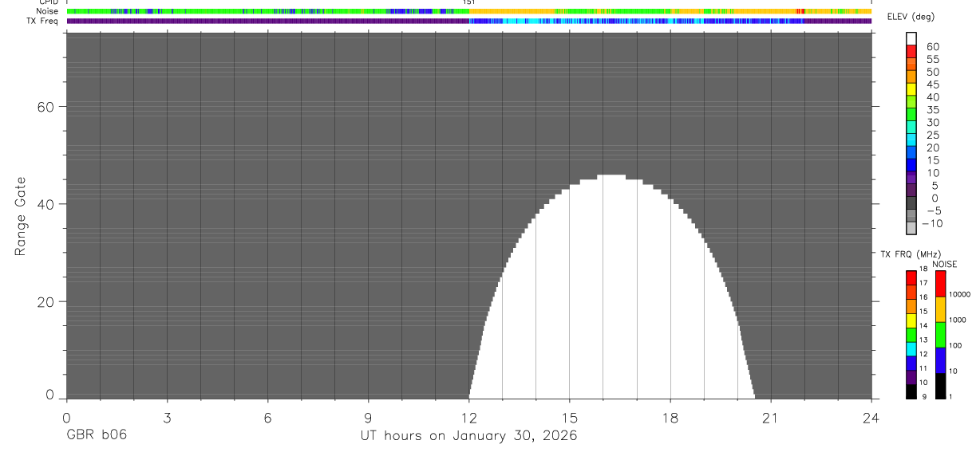Click x-axis tick label '24'
Viewport: 980px width, 452px height.
(871, 418)
